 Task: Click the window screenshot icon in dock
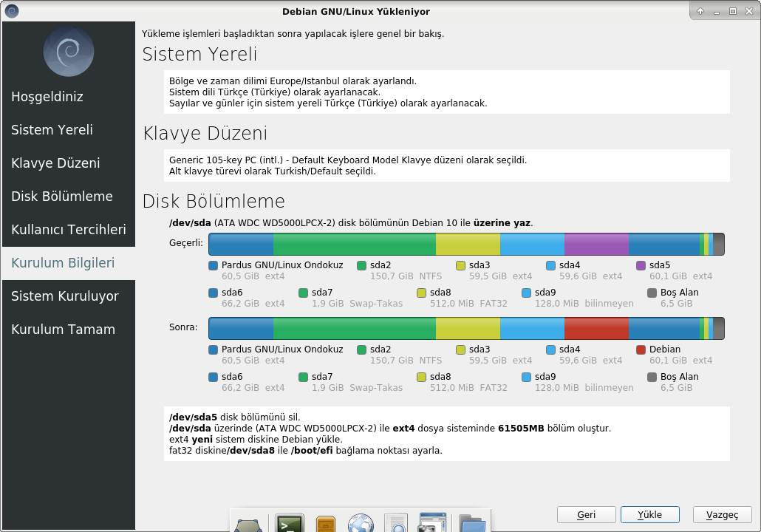[x=432, y=523]
